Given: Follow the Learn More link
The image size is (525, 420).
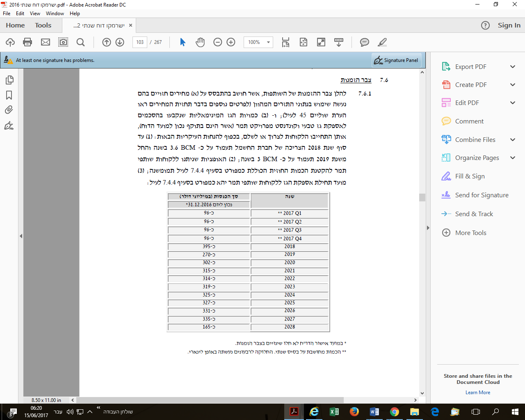Looking at the screenshot, I should (x=478, y=393).
